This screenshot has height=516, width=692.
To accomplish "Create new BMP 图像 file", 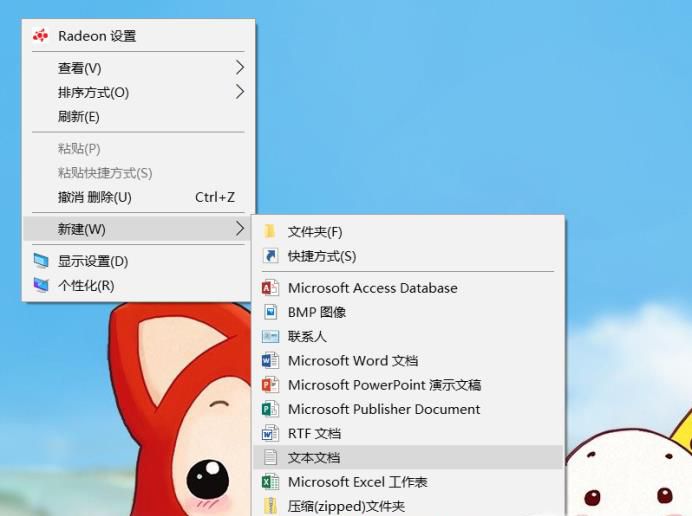I will coord(409,312).
